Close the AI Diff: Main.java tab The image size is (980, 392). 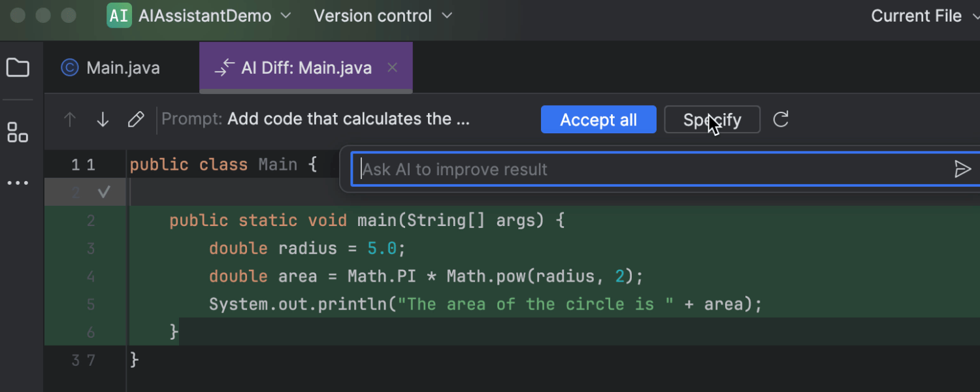point(393,67)
